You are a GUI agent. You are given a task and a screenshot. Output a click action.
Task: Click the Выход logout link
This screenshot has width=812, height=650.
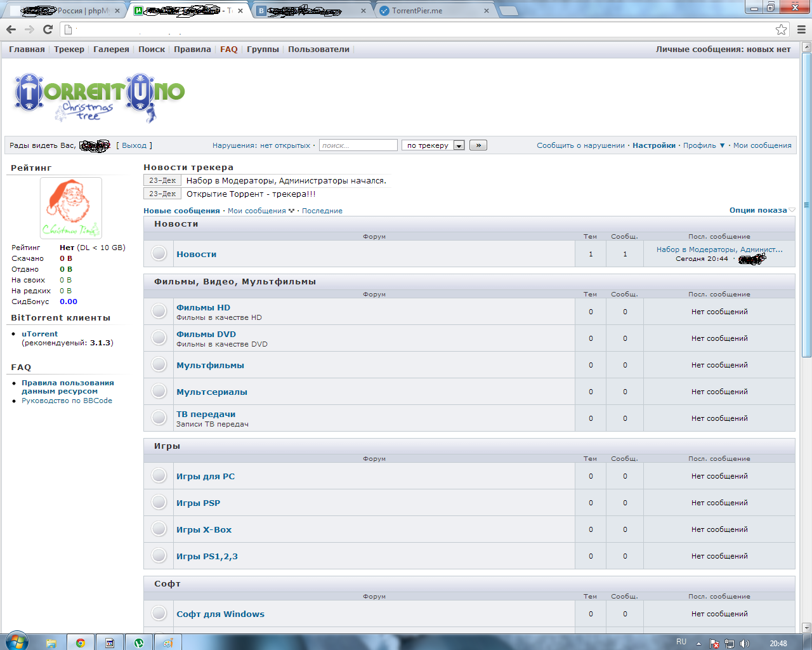point(134,145)
